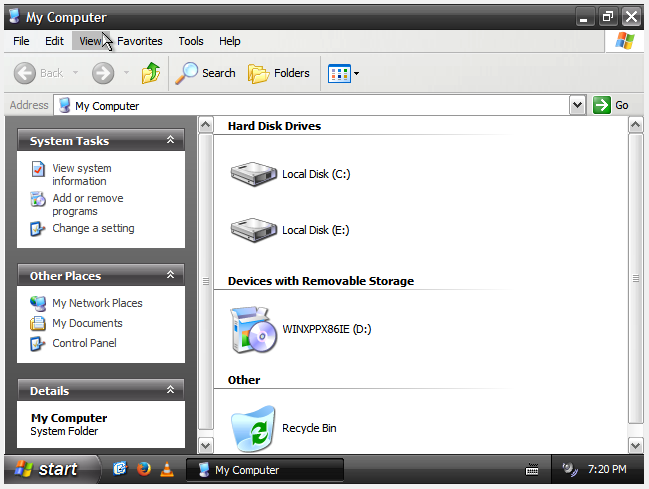Open the Help menu
The width and height of the screenshot is (649, 489).
(x=230, y=41)
